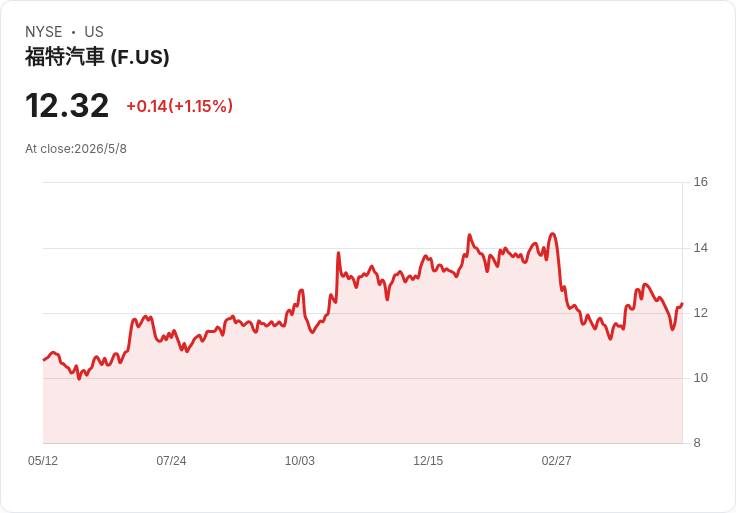Click the price spike after 10/03

click(338, 253)
